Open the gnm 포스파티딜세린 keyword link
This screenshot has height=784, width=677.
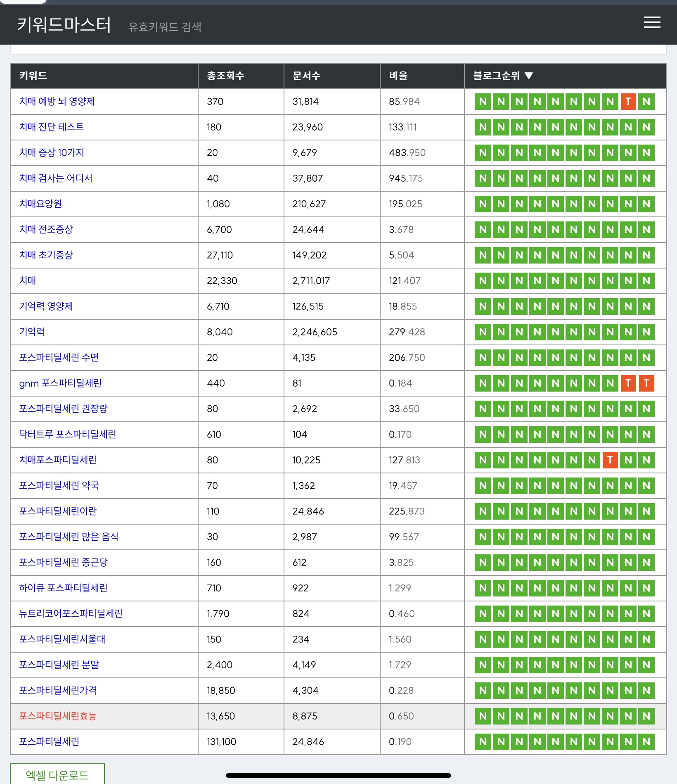pyautogui.click(x=60, y=383)
